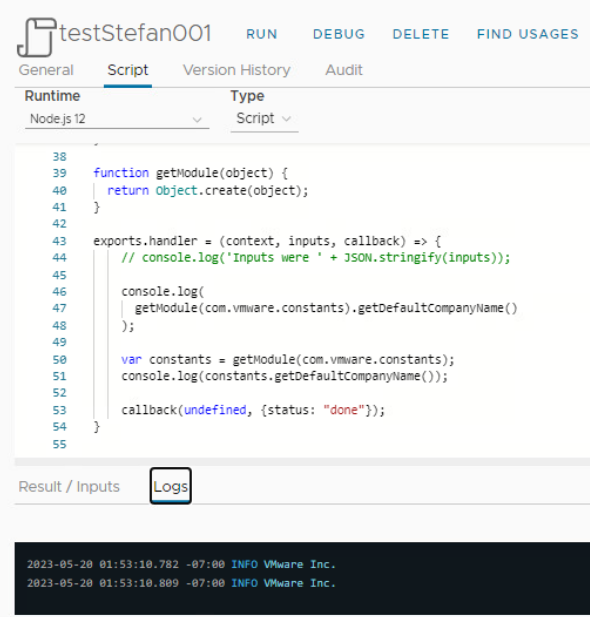Click the log entry timestamped 01:53:10.782

181,564
